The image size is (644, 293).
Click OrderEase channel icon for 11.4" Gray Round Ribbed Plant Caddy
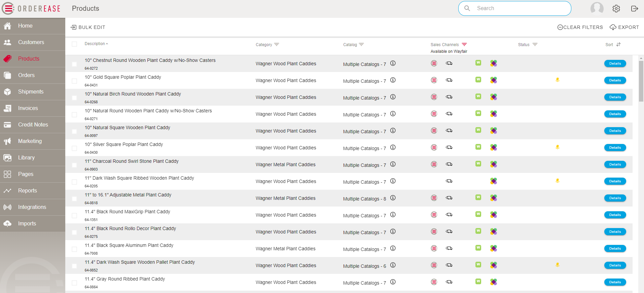[434, 282]
